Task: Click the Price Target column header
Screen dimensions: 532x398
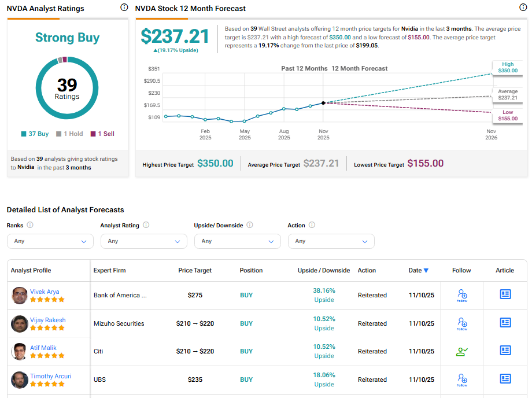Action: click(x=195, y=270)
